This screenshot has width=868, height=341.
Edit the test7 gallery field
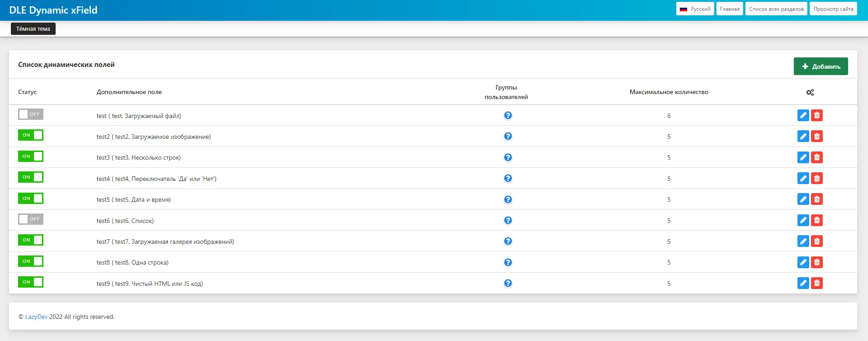(x=803, y=242)
